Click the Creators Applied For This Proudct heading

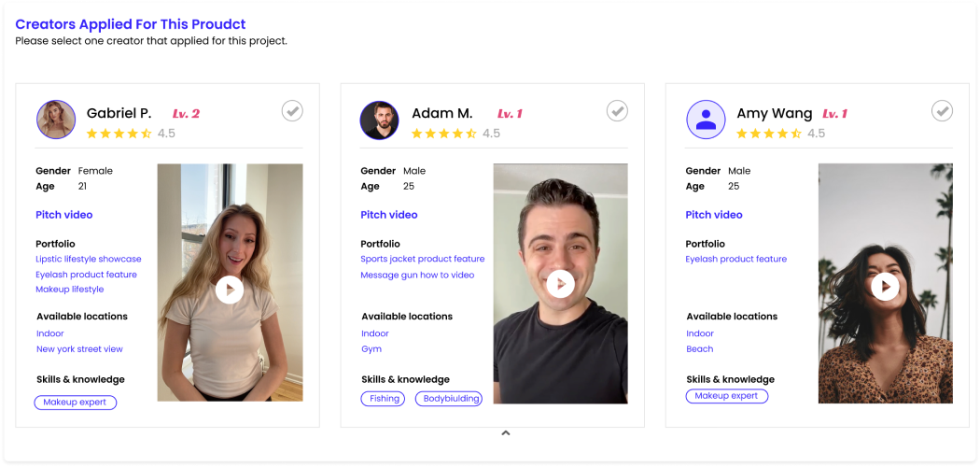click(x=131, y=24)
